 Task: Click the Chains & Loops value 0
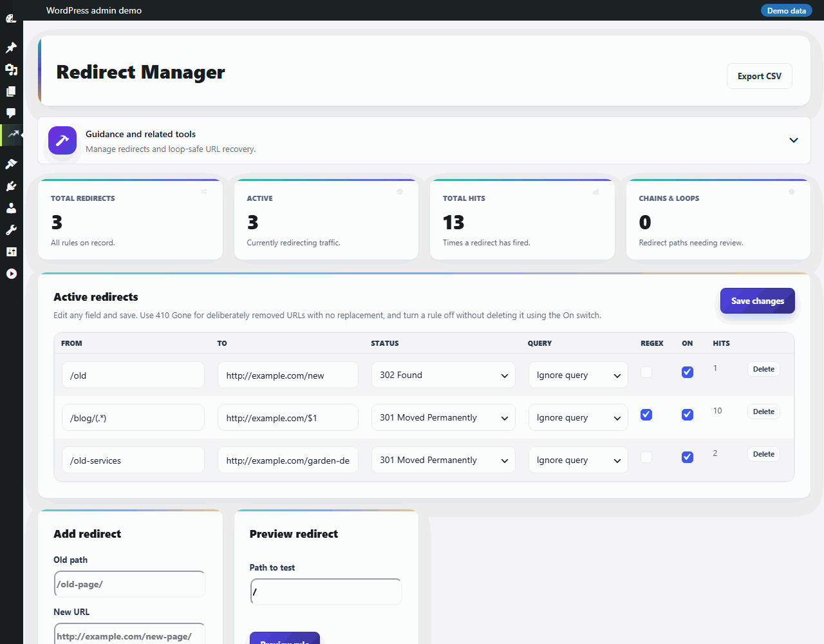pos(645,222)
